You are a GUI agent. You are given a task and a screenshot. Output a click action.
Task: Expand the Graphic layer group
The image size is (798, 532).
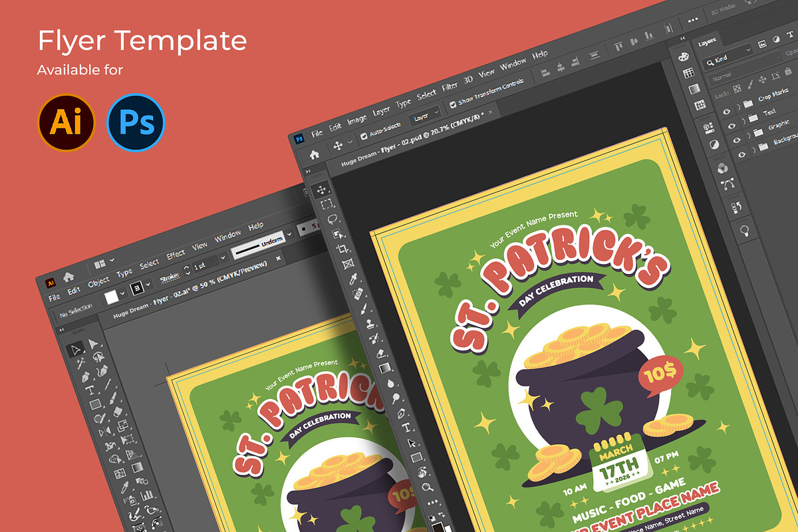tap(749, 135)
